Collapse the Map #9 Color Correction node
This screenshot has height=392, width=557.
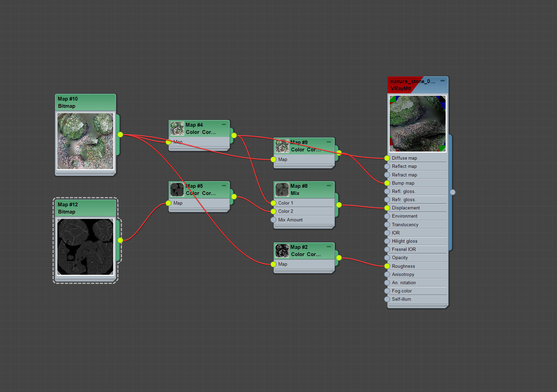[x=329, y=142]
